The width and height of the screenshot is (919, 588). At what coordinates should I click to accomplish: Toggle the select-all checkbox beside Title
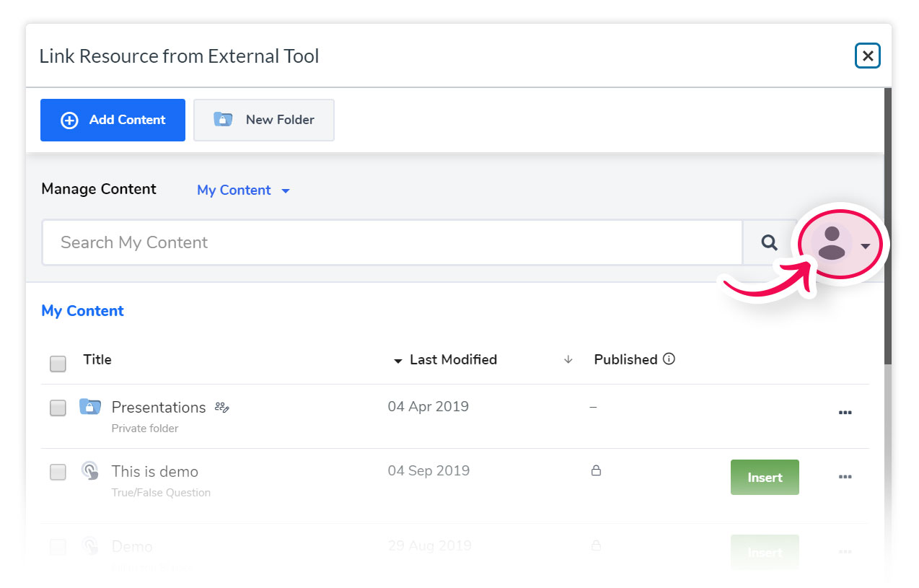pyautogui.click(x=58, y=364)
